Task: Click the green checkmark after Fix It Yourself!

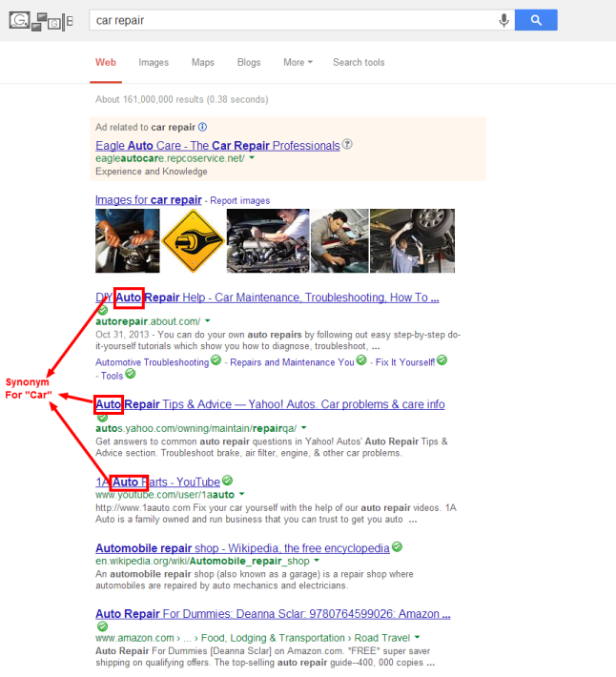Action: (x=441, y=359)
